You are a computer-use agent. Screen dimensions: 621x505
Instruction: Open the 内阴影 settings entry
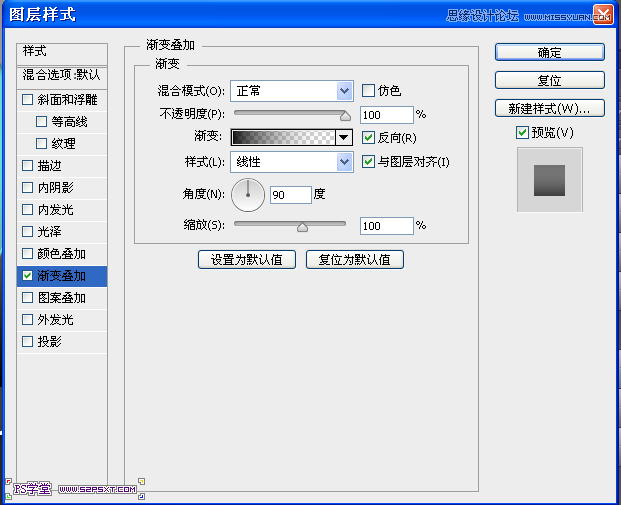tap(55, 187)
